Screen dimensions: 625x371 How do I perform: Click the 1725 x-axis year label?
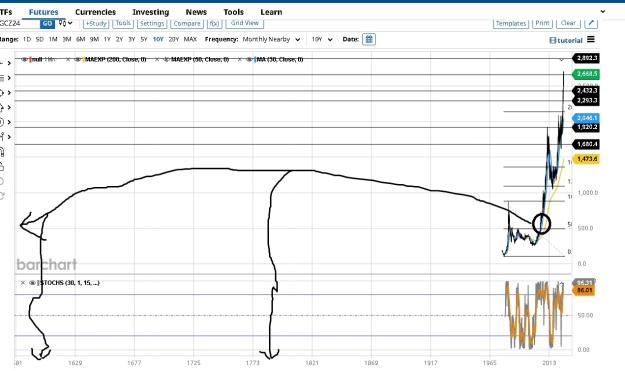click(x=193, y=363)
